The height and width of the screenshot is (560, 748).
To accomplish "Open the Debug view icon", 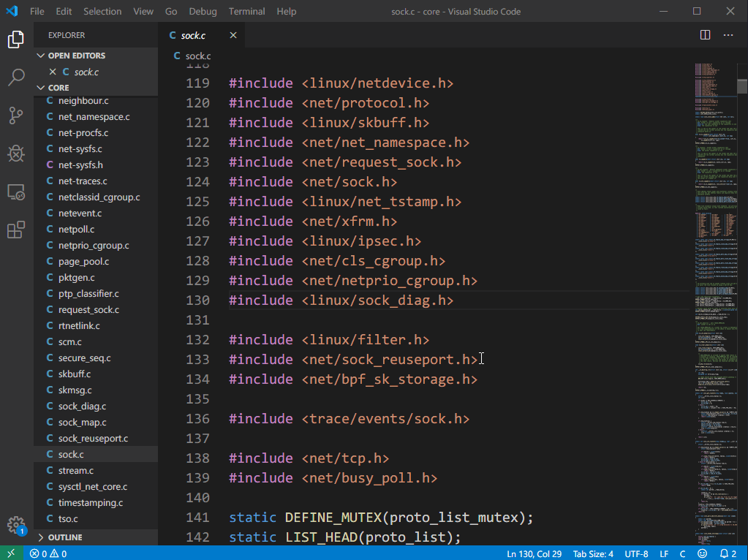I will tap(16, 154).
